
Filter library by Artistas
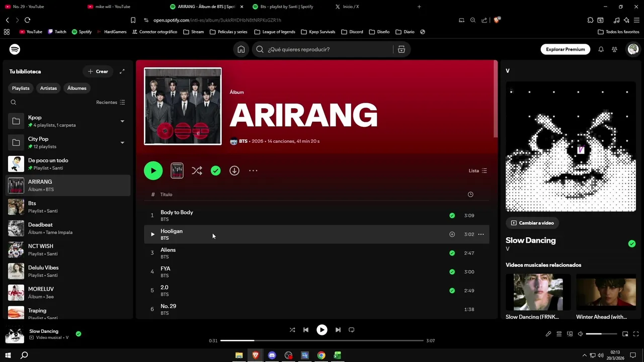[48, 88]
